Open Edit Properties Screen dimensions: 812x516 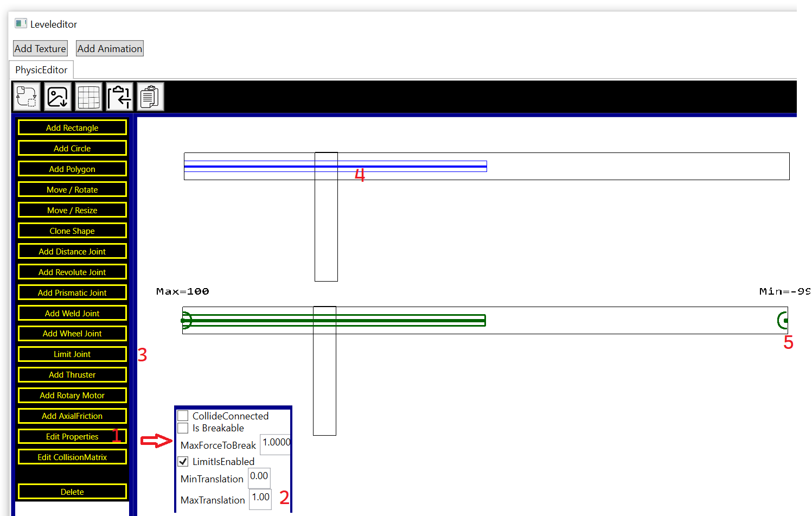[72, 436]
